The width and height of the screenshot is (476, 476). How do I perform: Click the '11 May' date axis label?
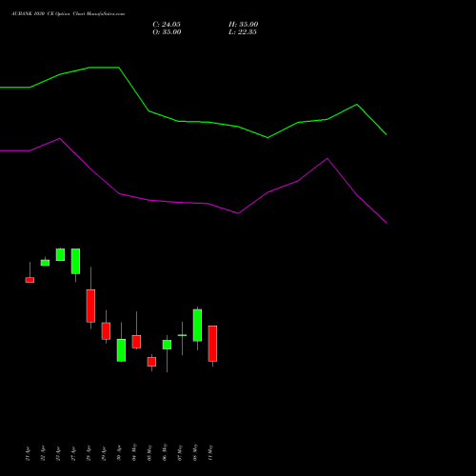coord(210,452)
